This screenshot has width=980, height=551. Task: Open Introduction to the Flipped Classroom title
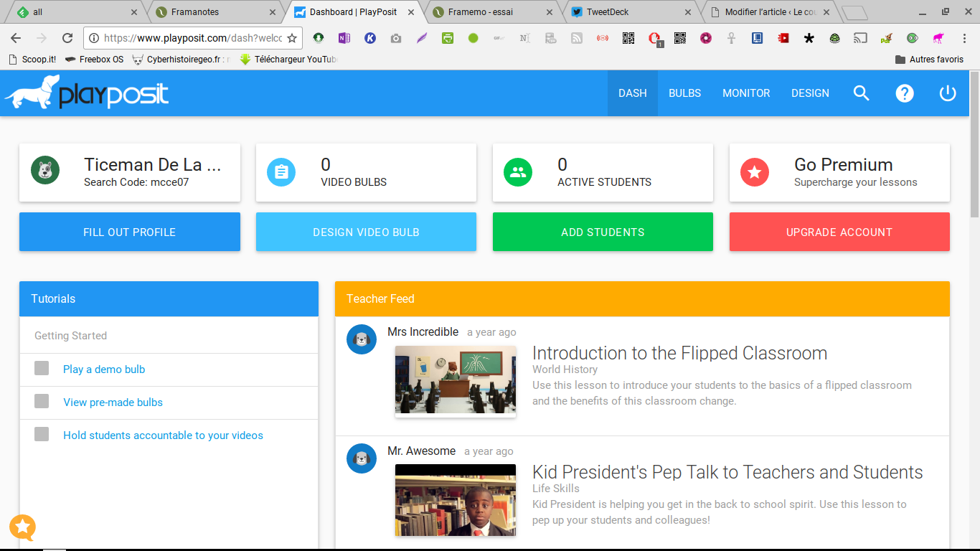point(679,353)
